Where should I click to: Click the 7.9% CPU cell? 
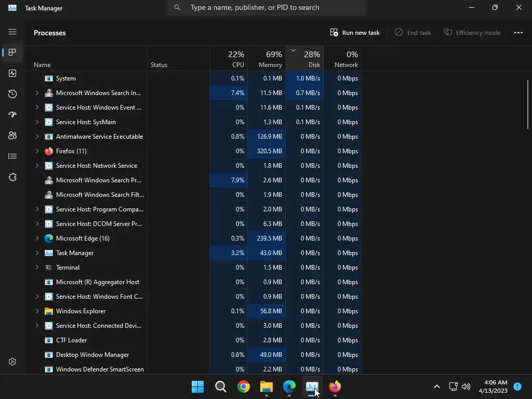(x=229, y=180)
